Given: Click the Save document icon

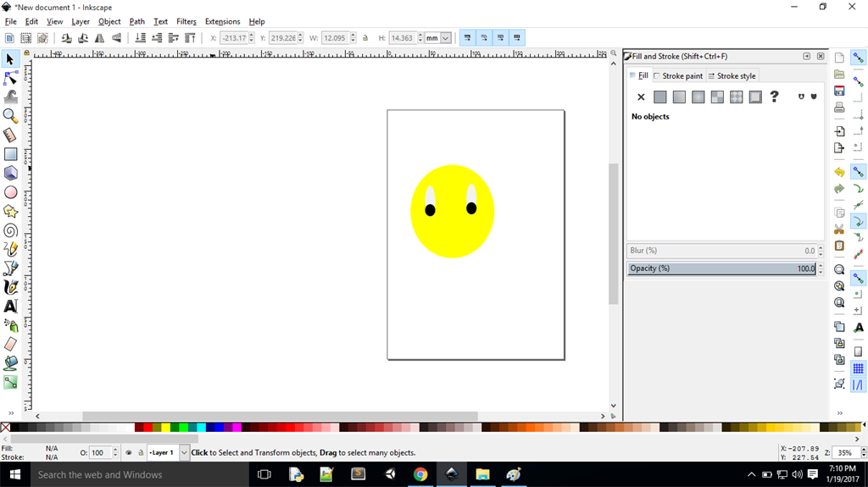Looking at the screenshot, I should [x=839, y=91].
